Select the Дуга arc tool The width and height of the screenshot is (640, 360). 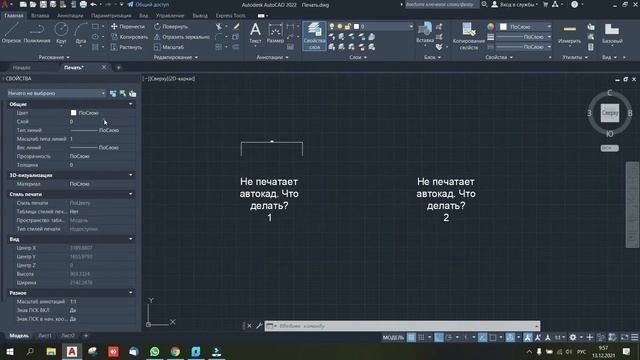[81, 33]
